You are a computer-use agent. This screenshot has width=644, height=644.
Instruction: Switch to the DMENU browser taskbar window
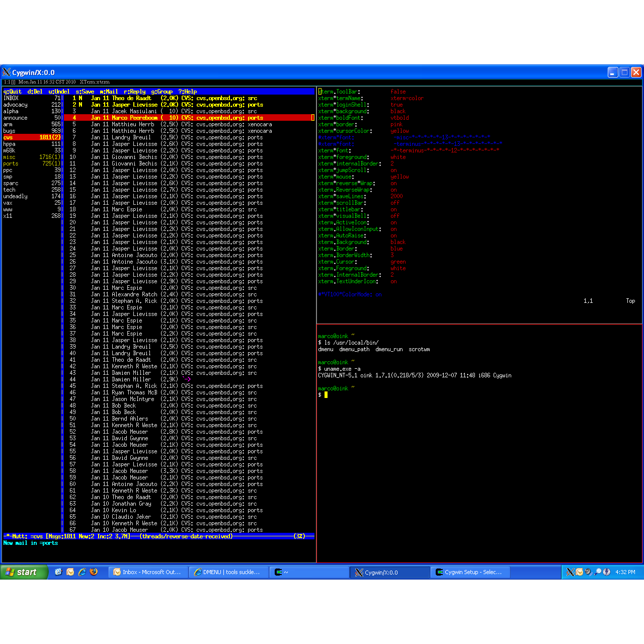(x=228, y=572)
